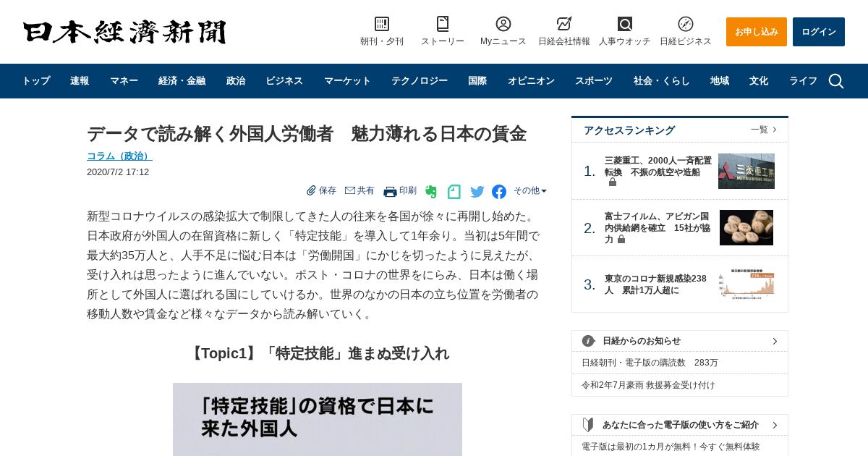Image resolution: width=868 pixels, height=456 pixels.
Task: Click the lock icon on the 富士フイルム ranking item
Action: pos(621,239)
